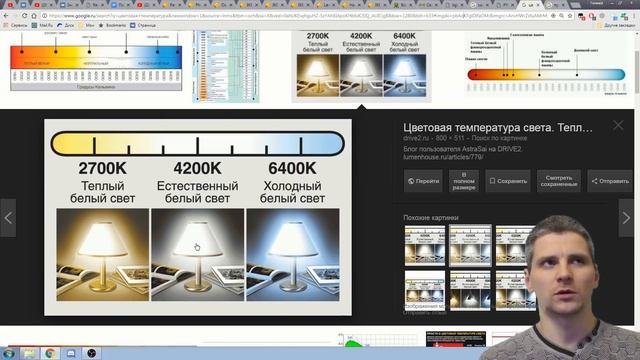Open the OBS Studio taskbar icon
Viewport: 640px width, 360px height.
[91, 353]
